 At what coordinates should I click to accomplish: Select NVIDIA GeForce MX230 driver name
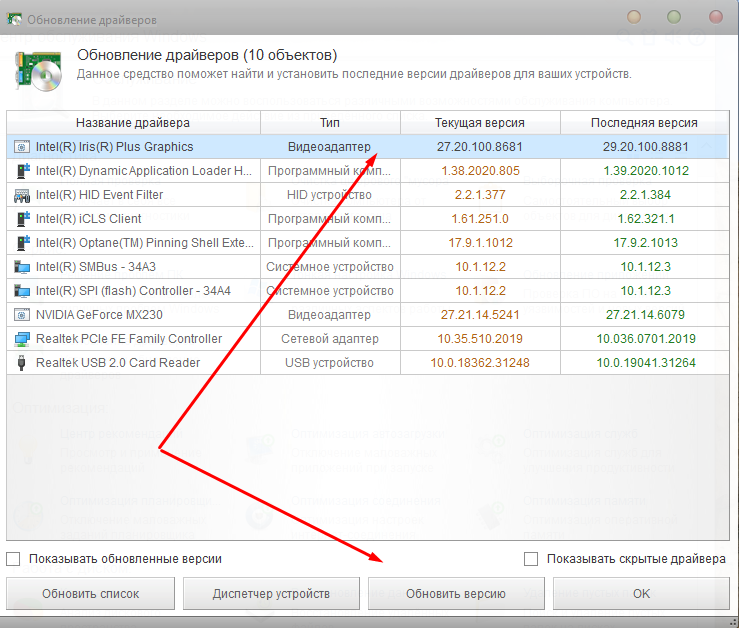click(99, 315)
